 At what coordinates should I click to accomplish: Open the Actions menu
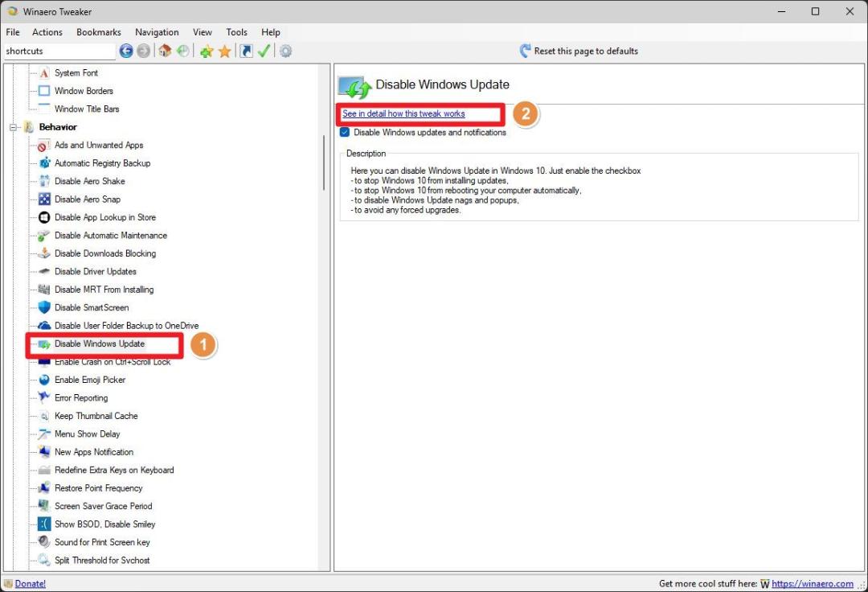click(47, 32)
